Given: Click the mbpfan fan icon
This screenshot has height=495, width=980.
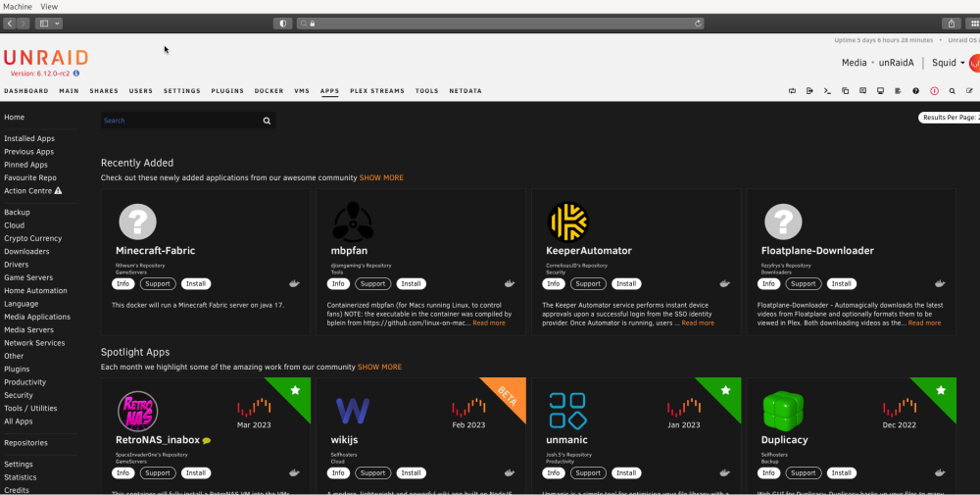Looking at the screenshot, I should [x=353, y=222].
